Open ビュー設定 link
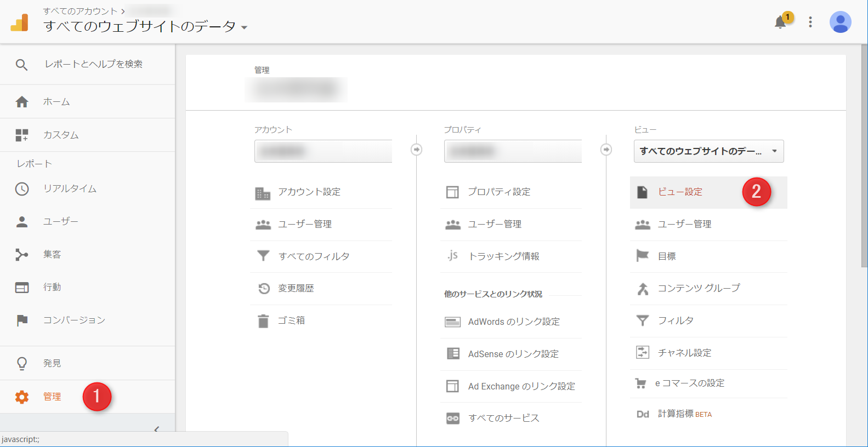Image resolution: width=868 pixels, height=447 pixels. (x=680, y=192)
